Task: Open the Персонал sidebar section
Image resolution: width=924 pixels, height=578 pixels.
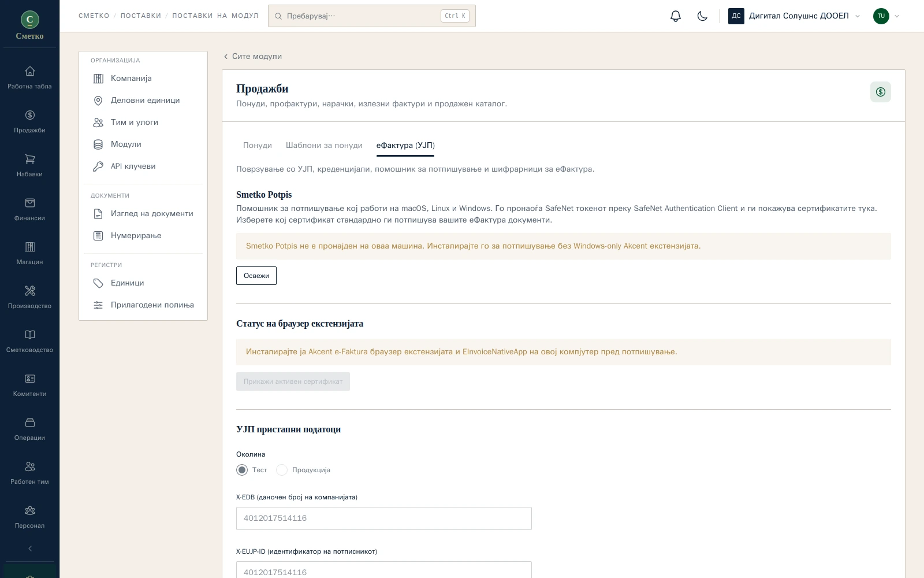Action: (29, 517)
